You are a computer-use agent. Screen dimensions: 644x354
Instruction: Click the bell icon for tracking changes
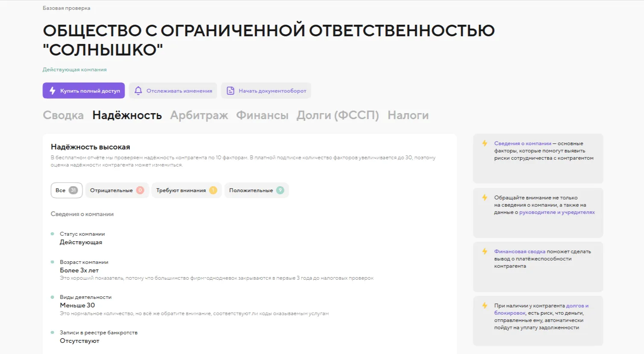click(138, 91)
